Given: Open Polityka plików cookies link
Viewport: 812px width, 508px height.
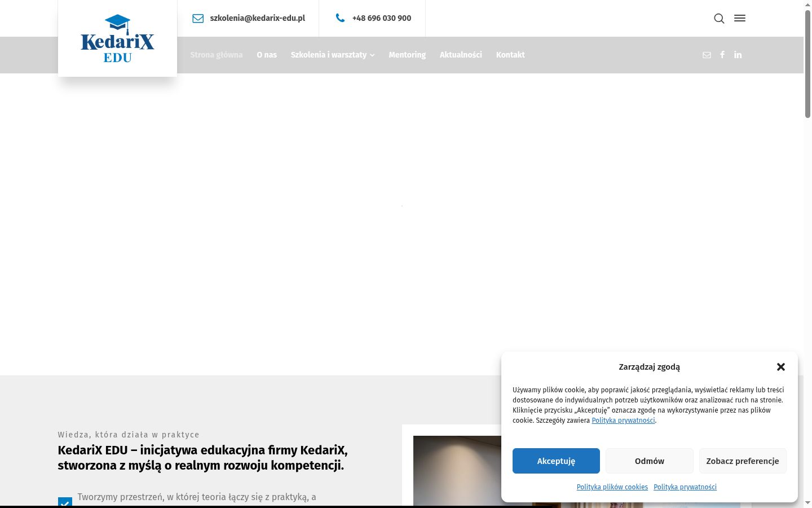Looking at the screenshot, I should click(x=612, y=487).
